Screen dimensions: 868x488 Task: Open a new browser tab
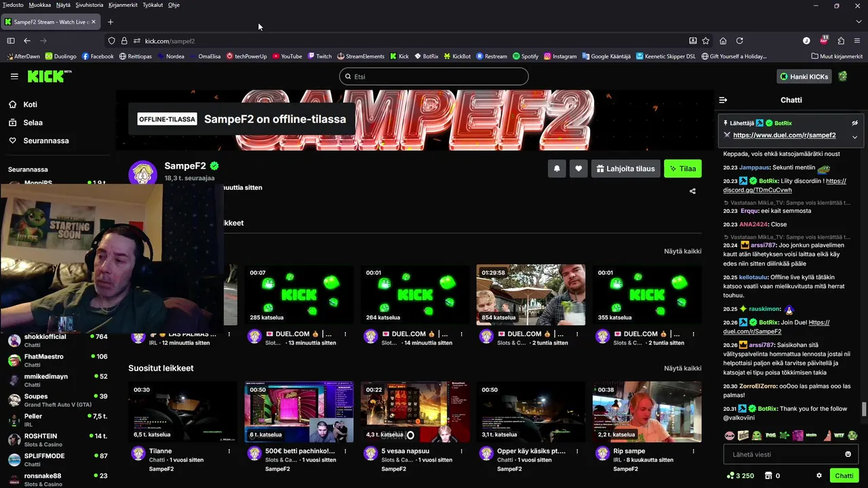tap(111, 22)
